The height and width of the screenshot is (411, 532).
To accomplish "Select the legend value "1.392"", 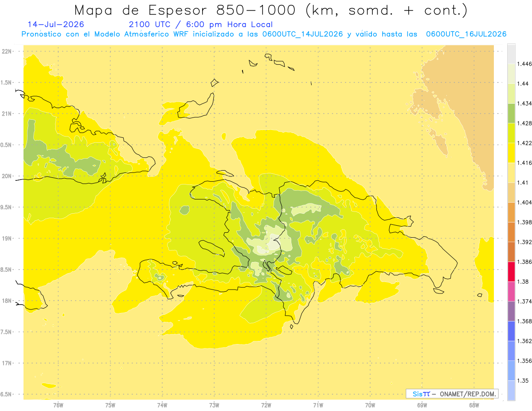I will 524,242.
